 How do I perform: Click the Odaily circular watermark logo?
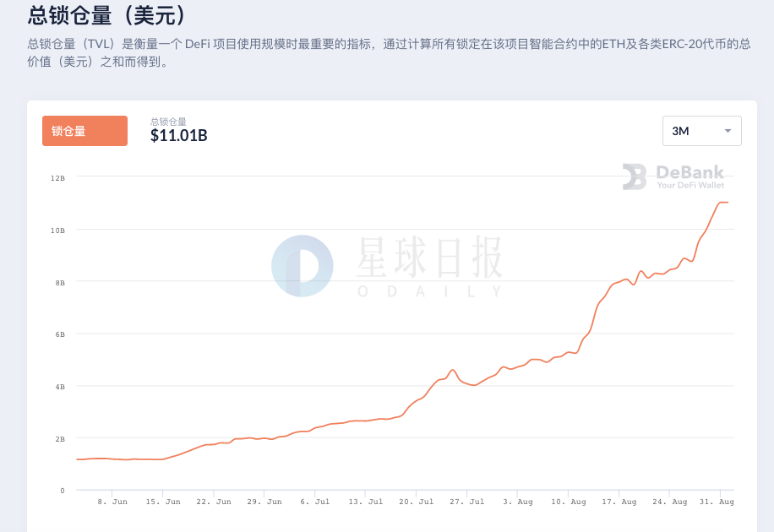pos(303,266)
